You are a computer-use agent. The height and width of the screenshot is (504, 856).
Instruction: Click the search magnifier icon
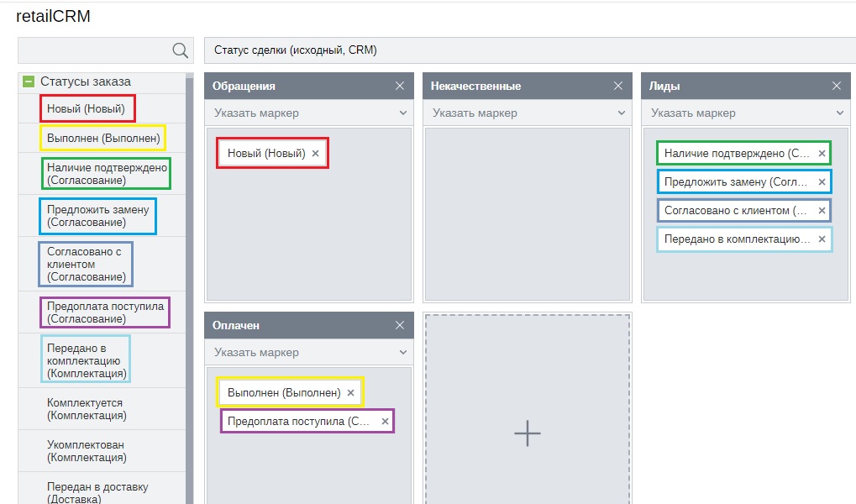[179, 50]
